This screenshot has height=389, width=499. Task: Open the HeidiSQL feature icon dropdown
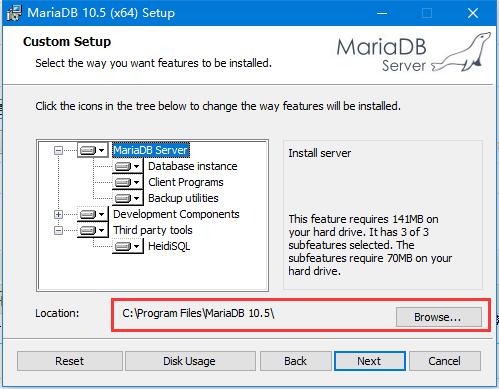click(128, 246)
